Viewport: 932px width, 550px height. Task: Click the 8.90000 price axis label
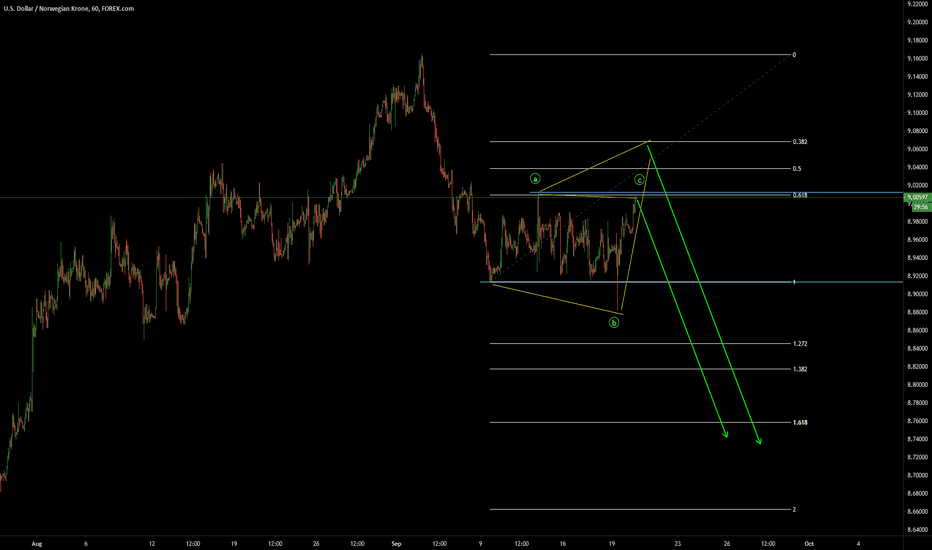pyautogui.click(x=917, y=294)
